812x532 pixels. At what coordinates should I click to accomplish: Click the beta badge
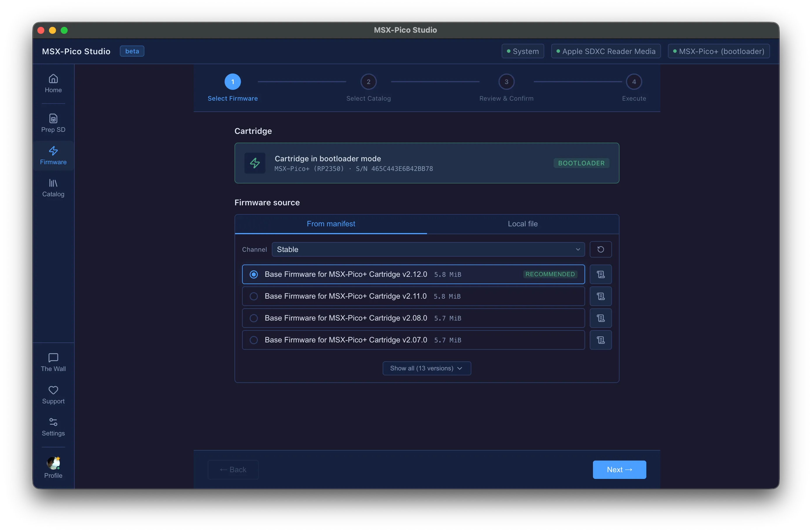coord(132,51)
